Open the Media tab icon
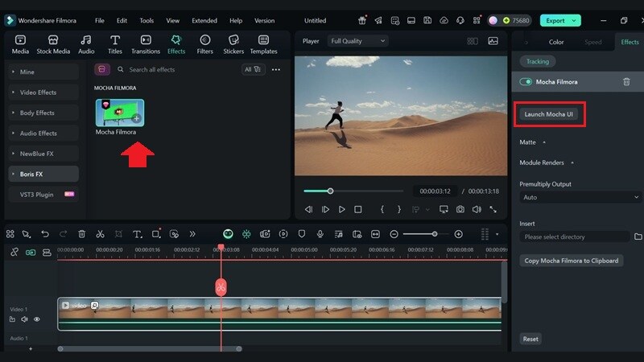644x362 pixels. coord(20,40)
